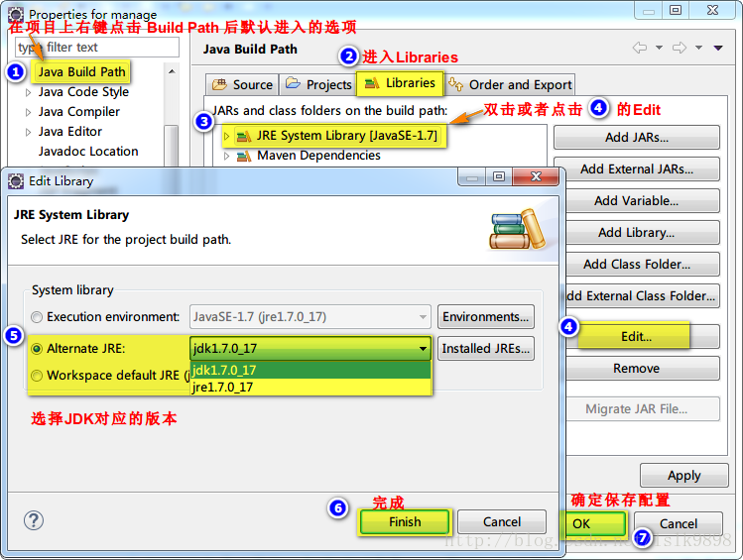Switch to the Libraries tab
Image resolution: width=743 pixels, height=560 pixels.
(401, 83)
